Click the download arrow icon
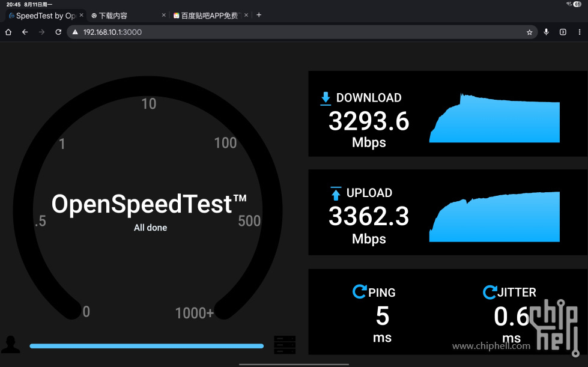588x367 pixels. (x=326, y=99)
